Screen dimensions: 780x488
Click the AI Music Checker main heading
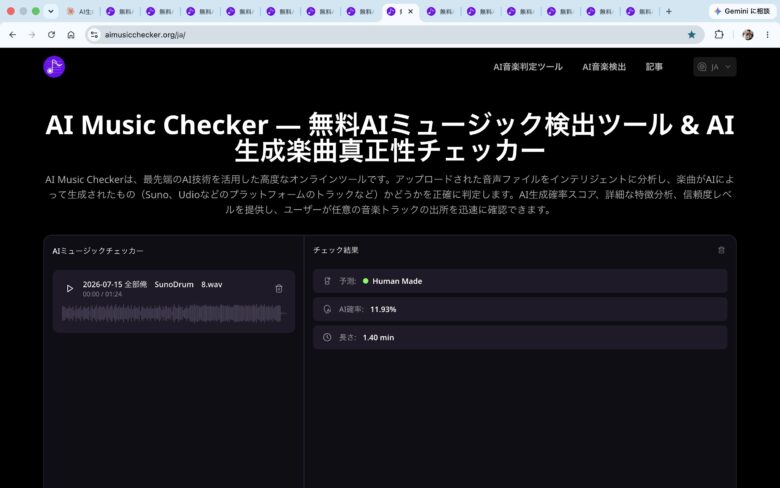pos(390,138)
